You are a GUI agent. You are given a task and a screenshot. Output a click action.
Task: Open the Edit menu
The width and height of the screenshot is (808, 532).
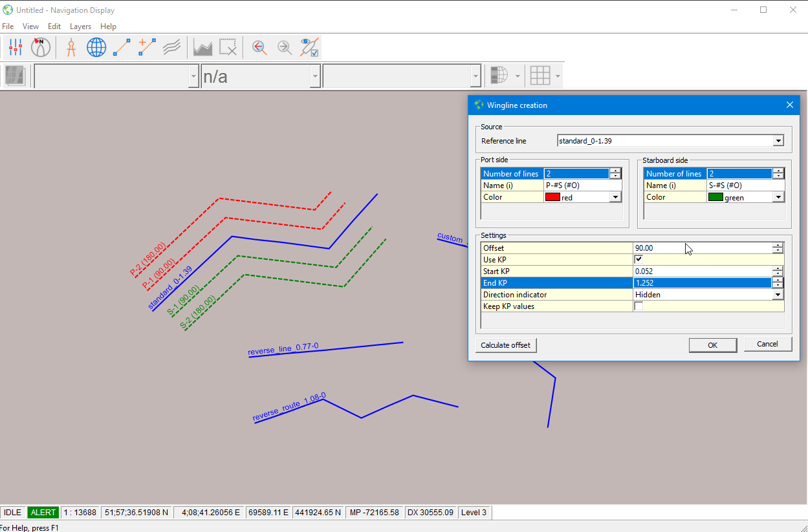[x=54, y=27]
